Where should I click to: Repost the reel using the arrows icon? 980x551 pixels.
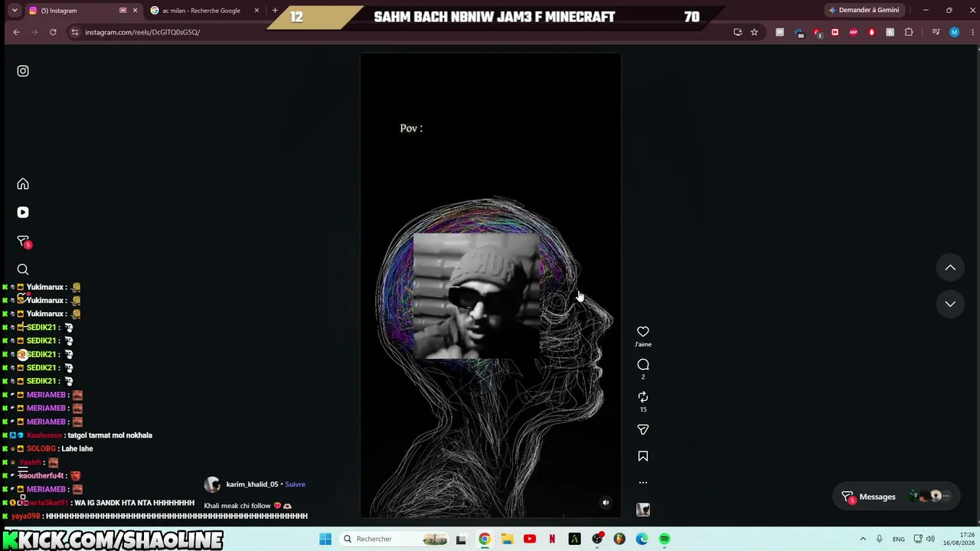pos(643,397)
